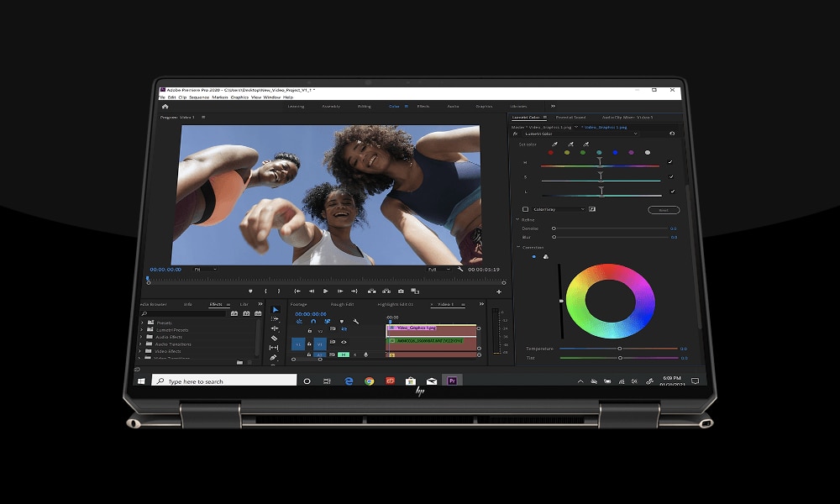The image size is (840, 504).
Task: Collapse the Refine section
Action: tap(517, 219)
